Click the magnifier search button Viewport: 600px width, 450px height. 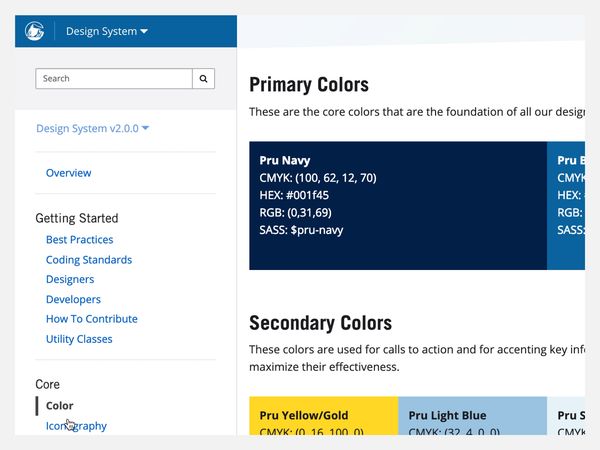[x=203, y=78]
